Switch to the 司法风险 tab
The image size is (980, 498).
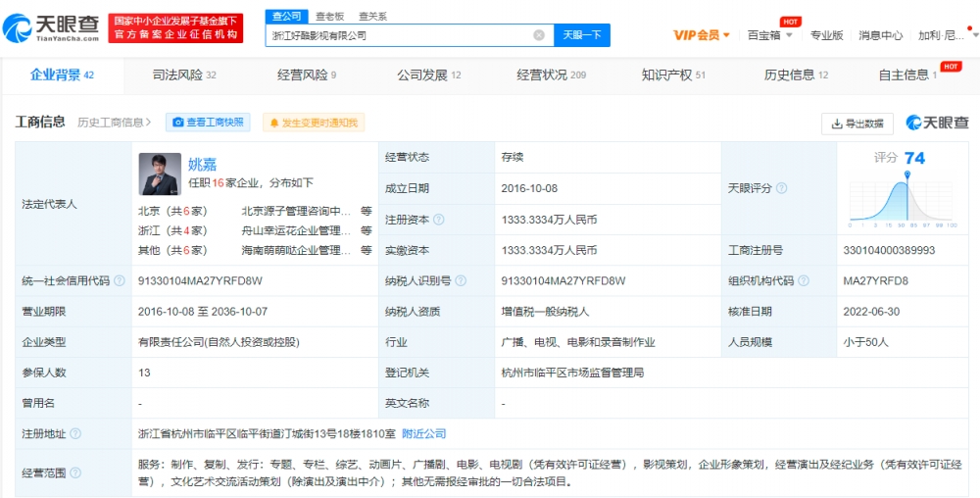[184, 75]
